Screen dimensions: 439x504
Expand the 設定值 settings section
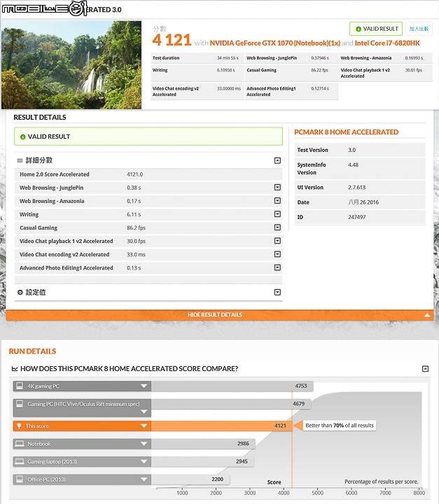click(x=277, y=292)
